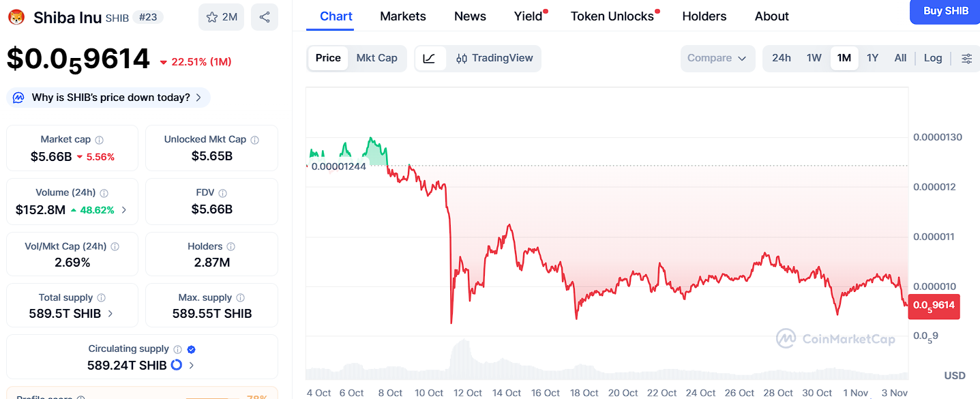This screenshot has width=980, height=399.
Task: Click the Shiba Inu coin logo
Action: click(x=16, y=17)
